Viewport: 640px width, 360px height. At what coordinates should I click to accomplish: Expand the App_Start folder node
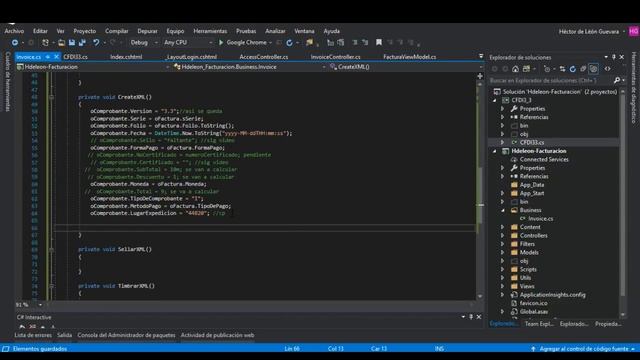pos(503,193)
